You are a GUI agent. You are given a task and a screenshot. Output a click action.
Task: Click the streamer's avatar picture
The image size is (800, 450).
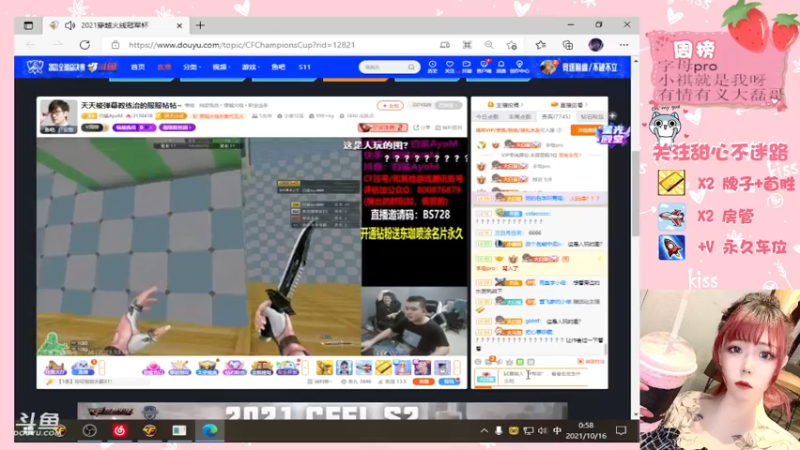tap(59, 116)
